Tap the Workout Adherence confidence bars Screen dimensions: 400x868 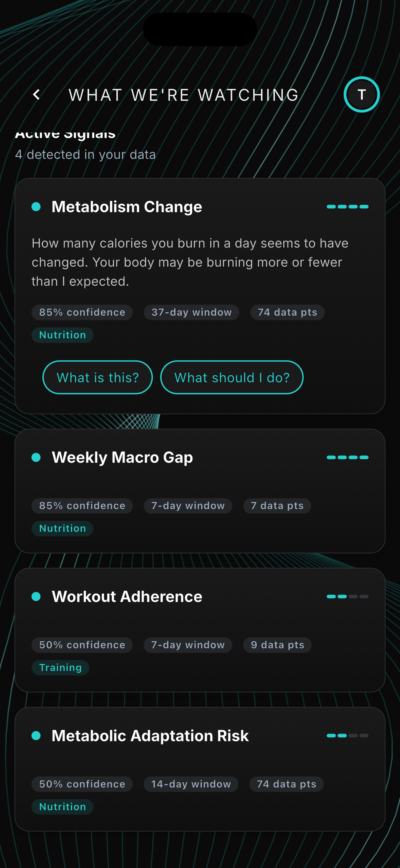pyautogui.click(x=347, y=597)
